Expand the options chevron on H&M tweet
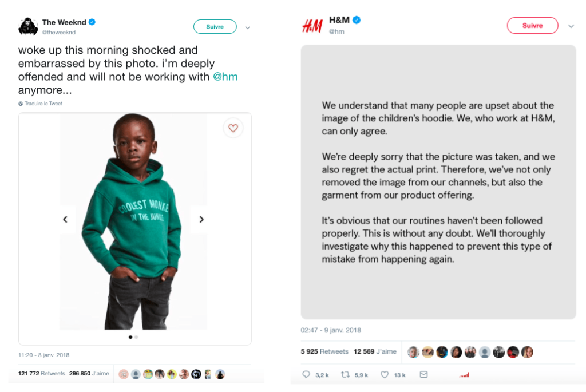The width and height of the screenshot is (586, 392). [571, 26]
